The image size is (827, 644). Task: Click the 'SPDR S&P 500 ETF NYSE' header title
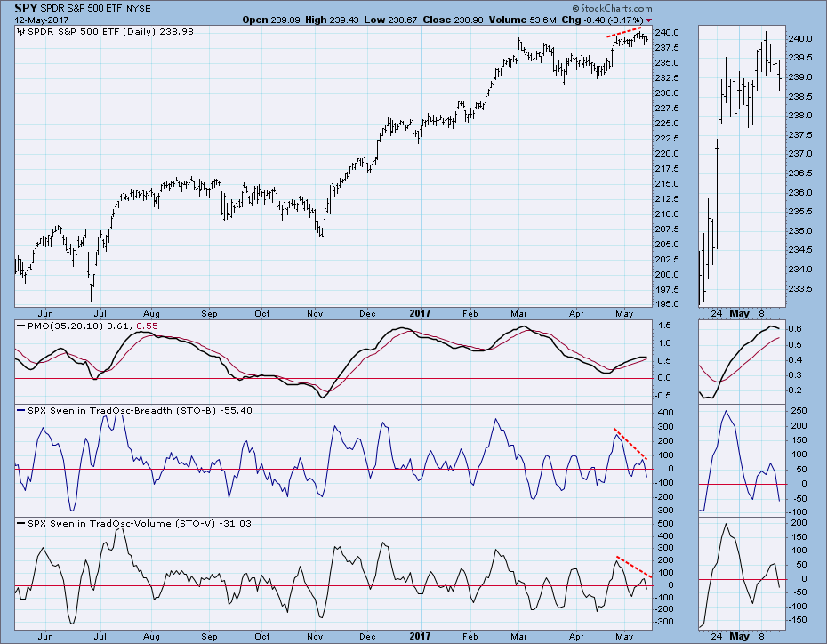(95, 8)
